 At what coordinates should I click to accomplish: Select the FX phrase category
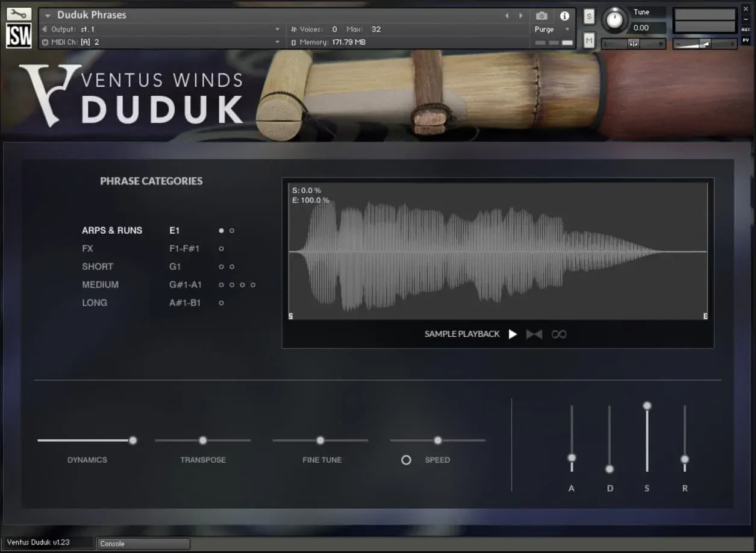point(88,248)
